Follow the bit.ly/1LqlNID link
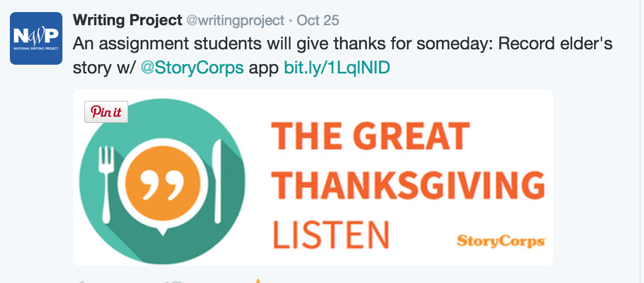 (x=337, y=68)
